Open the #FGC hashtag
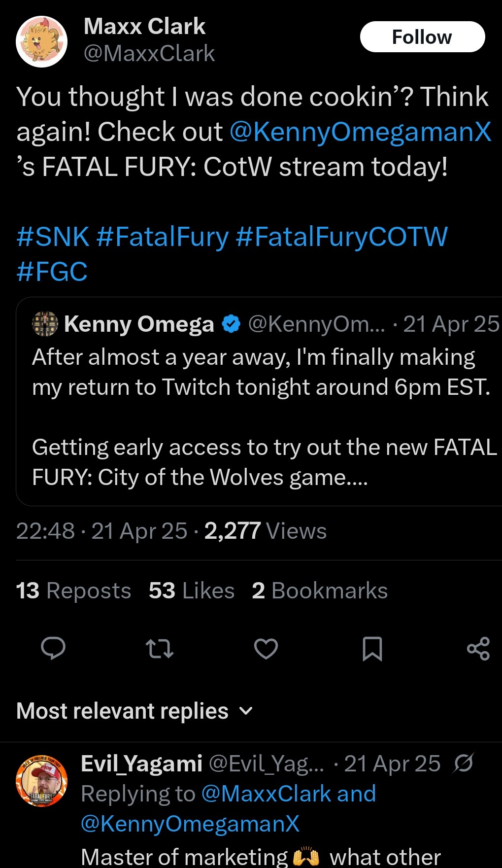 (x=52, y=272)
